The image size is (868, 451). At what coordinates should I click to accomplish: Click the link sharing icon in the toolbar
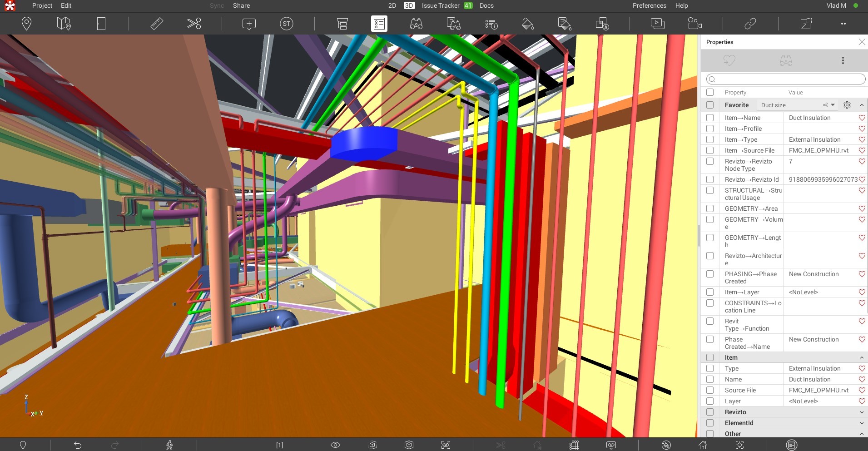click(x=749, y=23)
